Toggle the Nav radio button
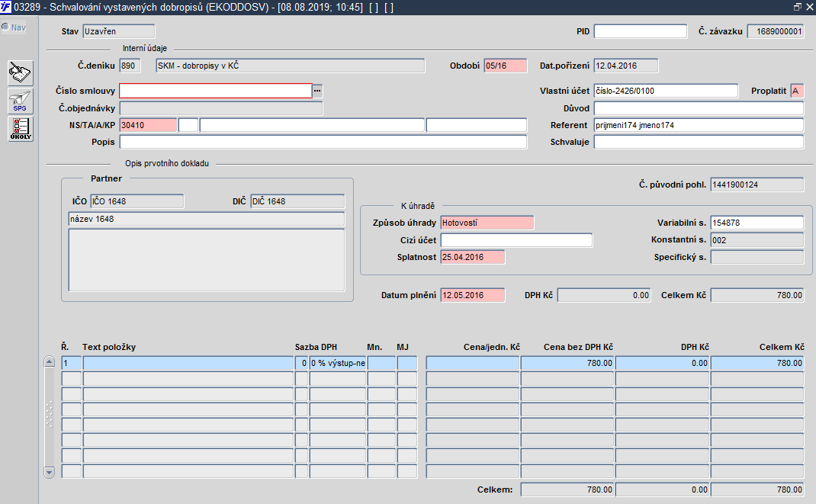Image resolution: width=816 pixels, height=504 pixels. coord(5,27)
